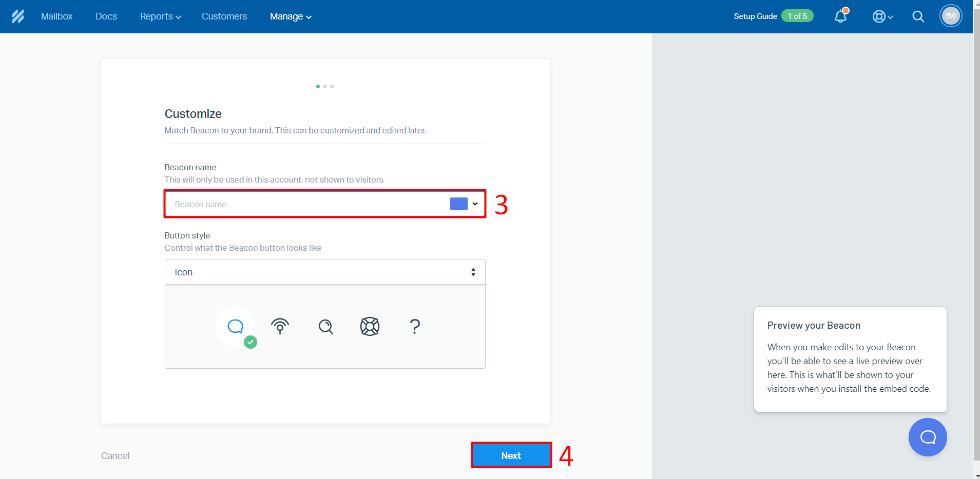Image resolution: width=980 pixels, height=479 pixels.
Task: Open the notifications bell
Action: 840,16
